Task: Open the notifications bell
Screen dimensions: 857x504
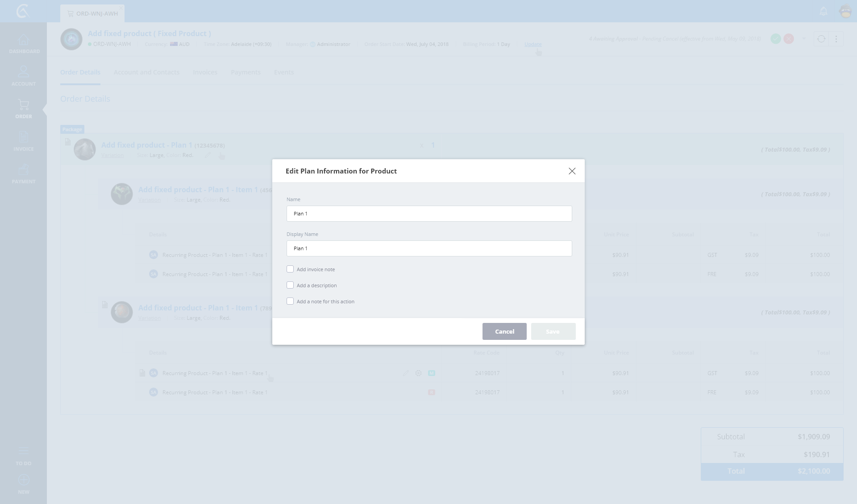Action: tap(824, 12)
